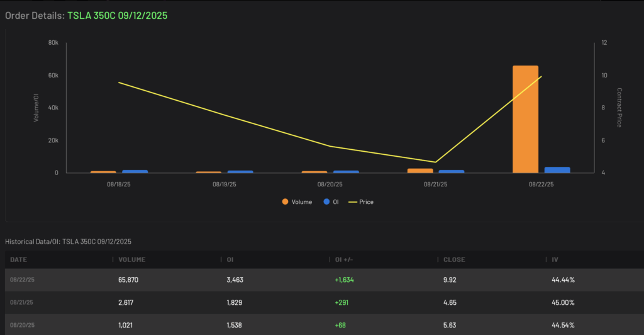Select the 1,021 volume cell
Screen dimensions: 644x335
click(x=125, y=325)
